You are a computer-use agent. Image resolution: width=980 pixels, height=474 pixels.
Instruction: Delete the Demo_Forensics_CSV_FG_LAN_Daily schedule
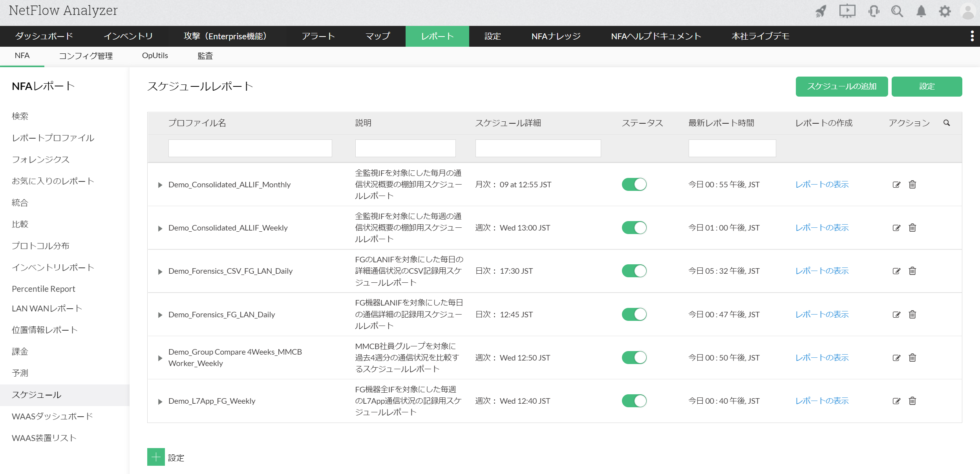912,271
